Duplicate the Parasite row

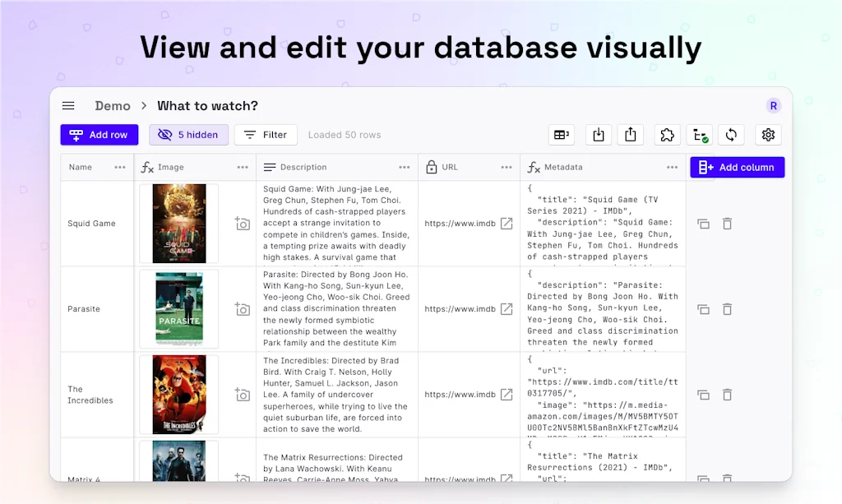(x=703, y=309)
